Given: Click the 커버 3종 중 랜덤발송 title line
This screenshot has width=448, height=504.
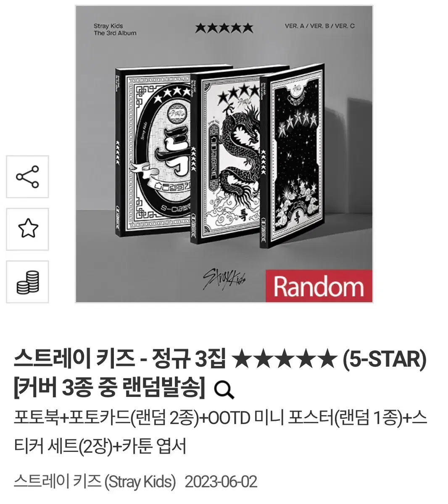Looking at the screenshot, I should (x=109, y=389).
